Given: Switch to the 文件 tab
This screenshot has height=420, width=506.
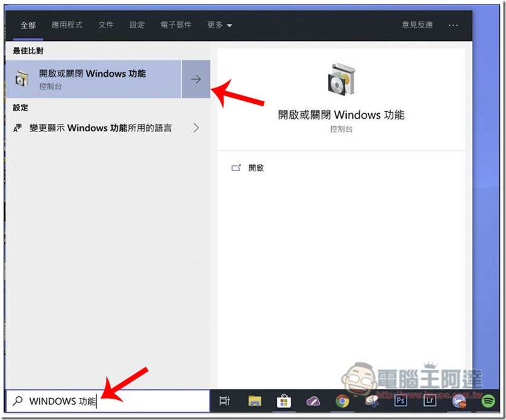Looking at the screenshot, I should pyautogui.click(x=106, y=25).
